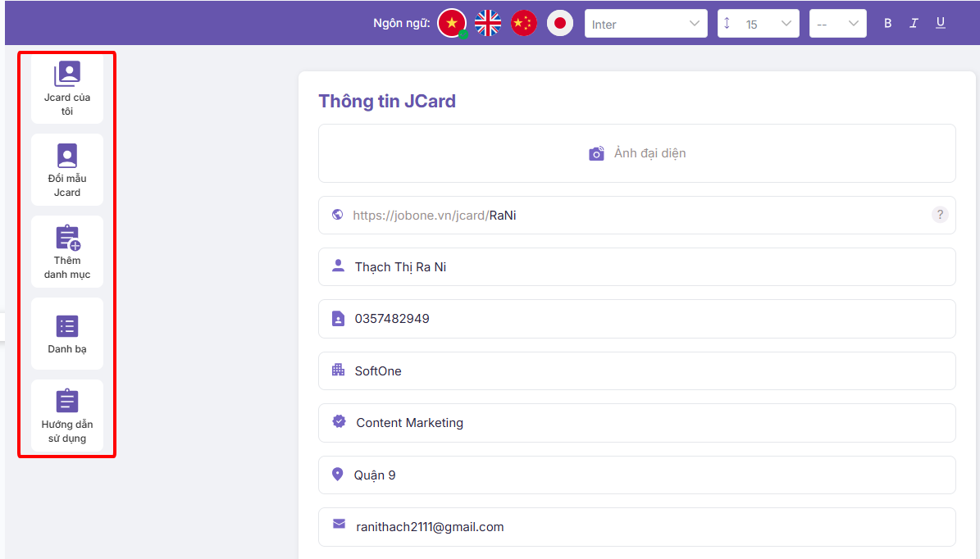
Task: Open the font size 15 dropdown
Action: pyautogui.click(x=758, y=24)
